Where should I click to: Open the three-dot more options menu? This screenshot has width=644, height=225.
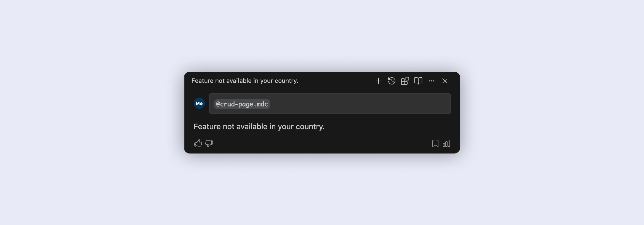click(431, 81)
